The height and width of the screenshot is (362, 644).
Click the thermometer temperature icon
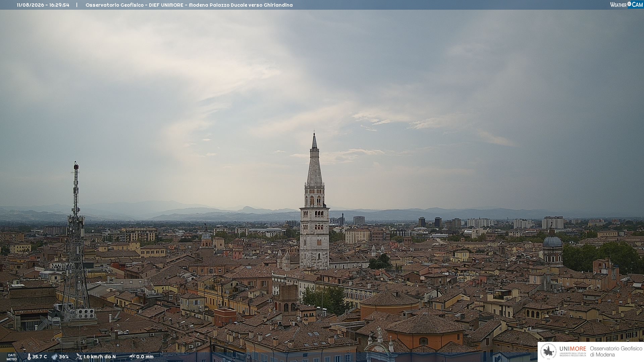point(29,357)
